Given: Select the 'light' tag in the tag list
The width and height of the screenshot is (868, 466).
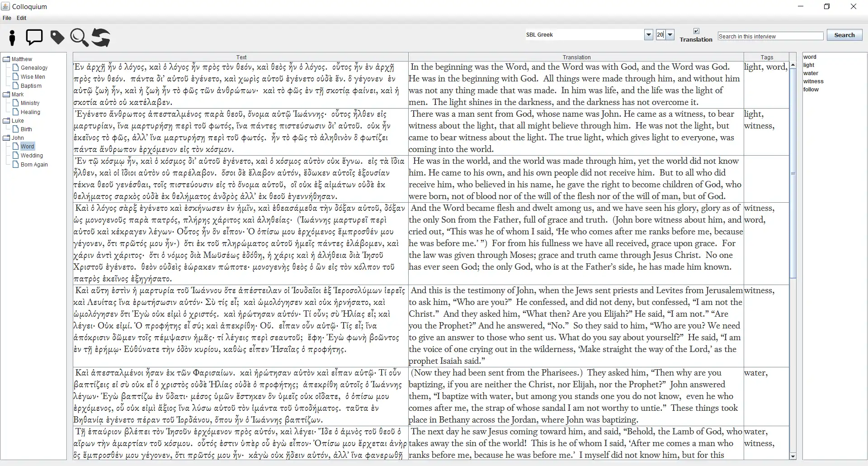Looking at the screenshot, I should click(x=809, y=65).
